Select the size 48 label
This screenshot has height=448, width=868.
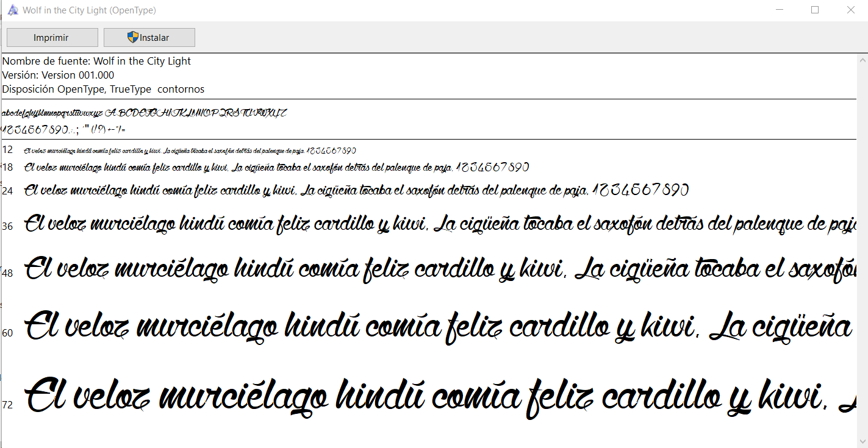(7, 272)
